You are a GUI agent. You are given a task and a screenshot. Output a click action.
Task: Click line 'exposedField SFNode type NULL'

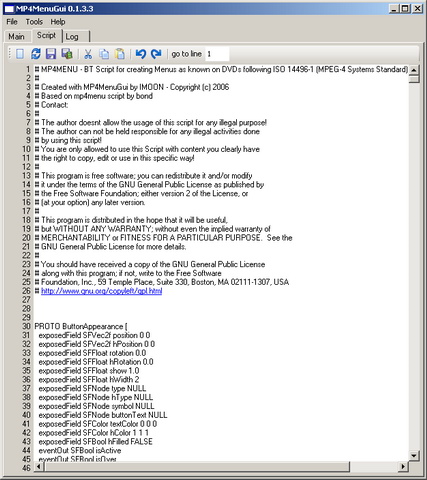pos(92,388)
